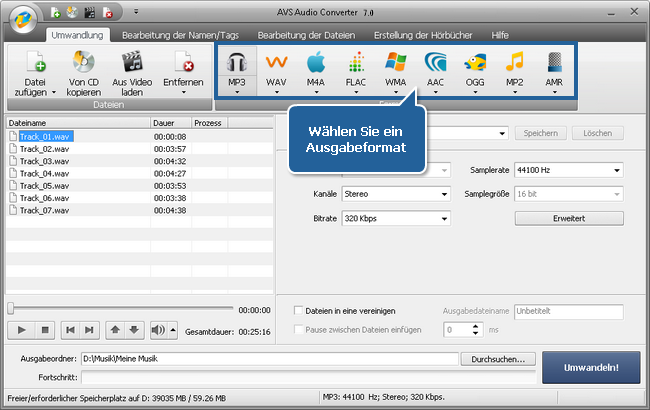
Task: Open the Kanäle Stereo dropdown
Action: click(x=395, y=193)
